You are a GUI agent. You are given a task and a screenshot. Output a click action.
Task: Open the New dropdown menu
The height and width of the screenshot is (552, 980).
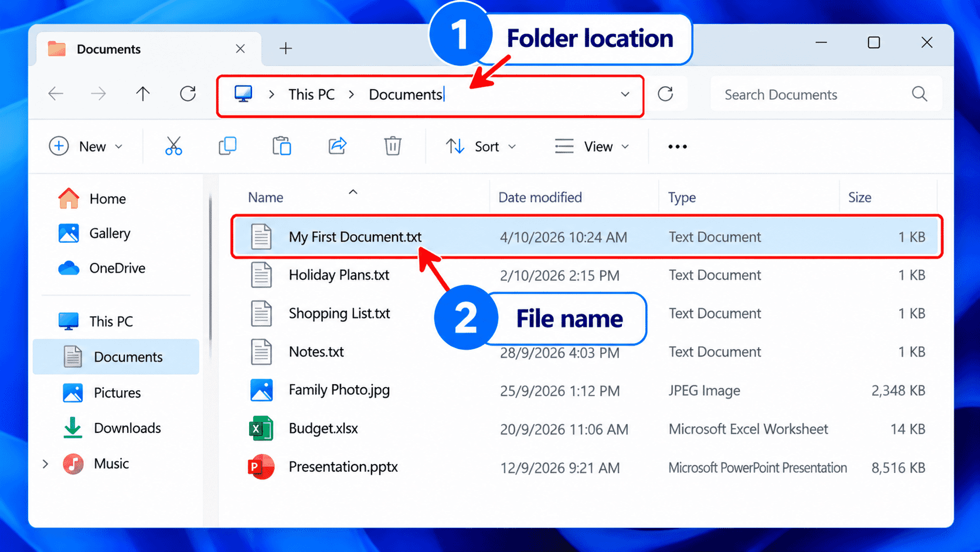[86, 147]
